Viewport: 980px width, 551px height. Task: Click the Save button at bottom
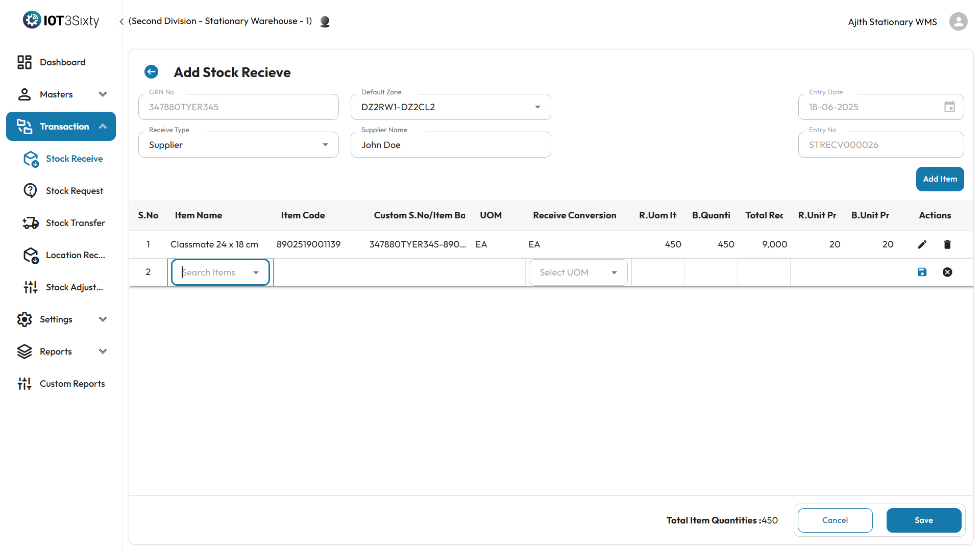(923, 520)
